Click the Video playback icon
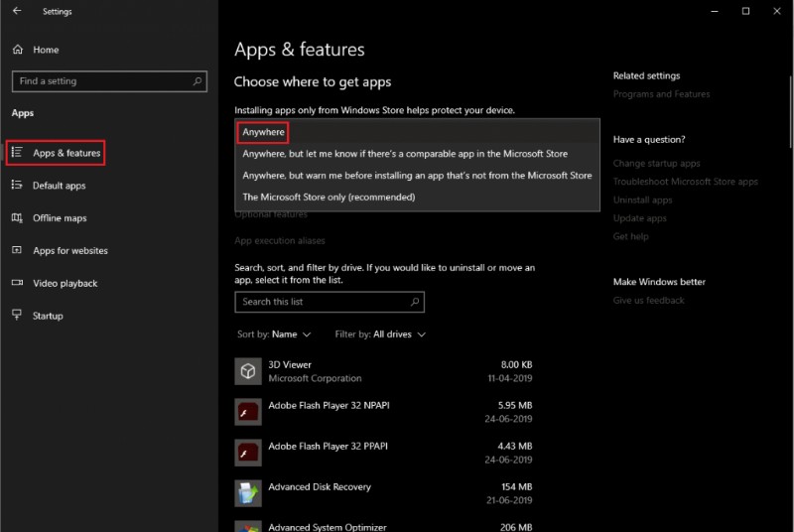The width and height of the screenshot is (794, 532). point(17,283)
